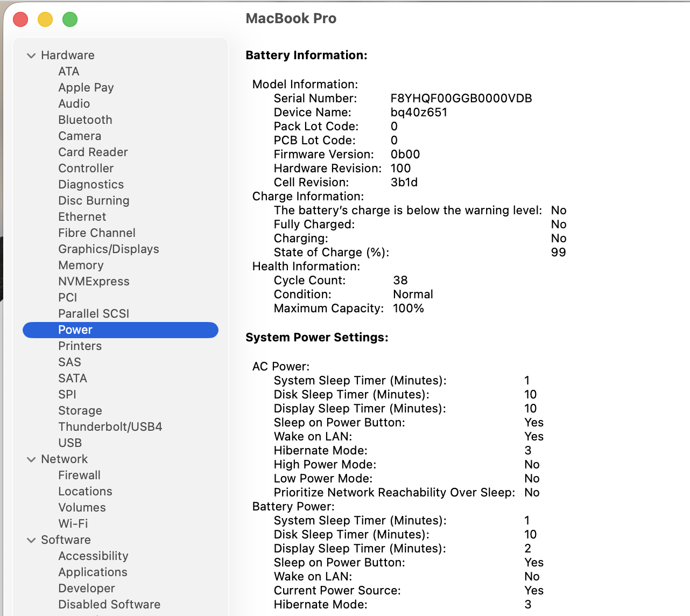The height and width of the screenshot is (616, 690).
Task: Click Condition value Normal
Action: pyautogui.click(x=413, y=295)
